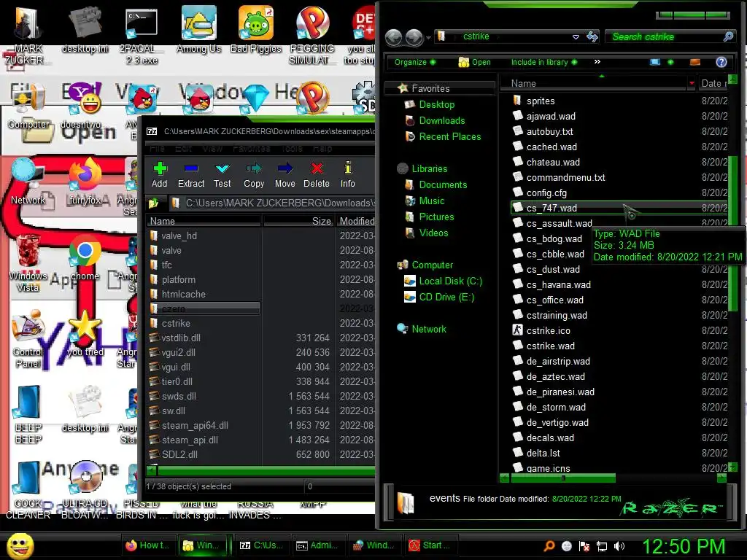Screen dimensions: 747x560
Task: Select the ULTRA CD BLOATW... desktop icon
Action: click(85, 491)
